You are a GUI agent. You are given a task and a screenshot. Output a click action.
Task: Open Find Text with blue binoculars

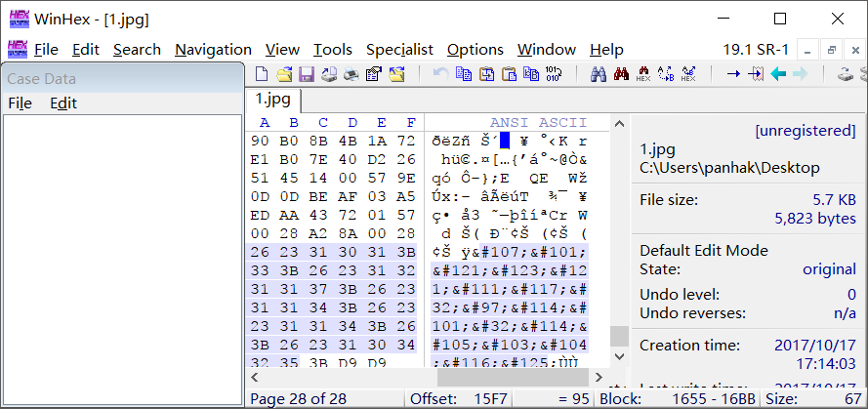pyautogui.click(x=598, y=74)
